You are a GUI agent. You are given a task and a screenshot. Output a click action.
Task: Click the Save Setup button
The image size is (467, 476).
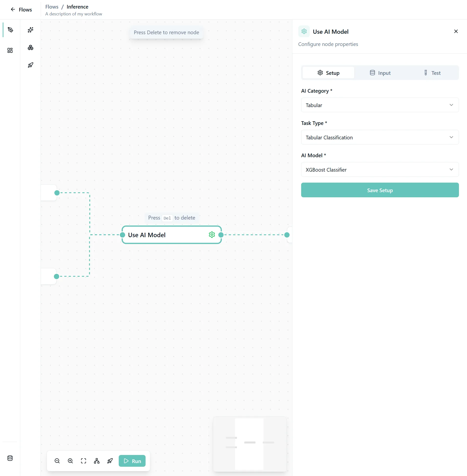coord(380,190)
